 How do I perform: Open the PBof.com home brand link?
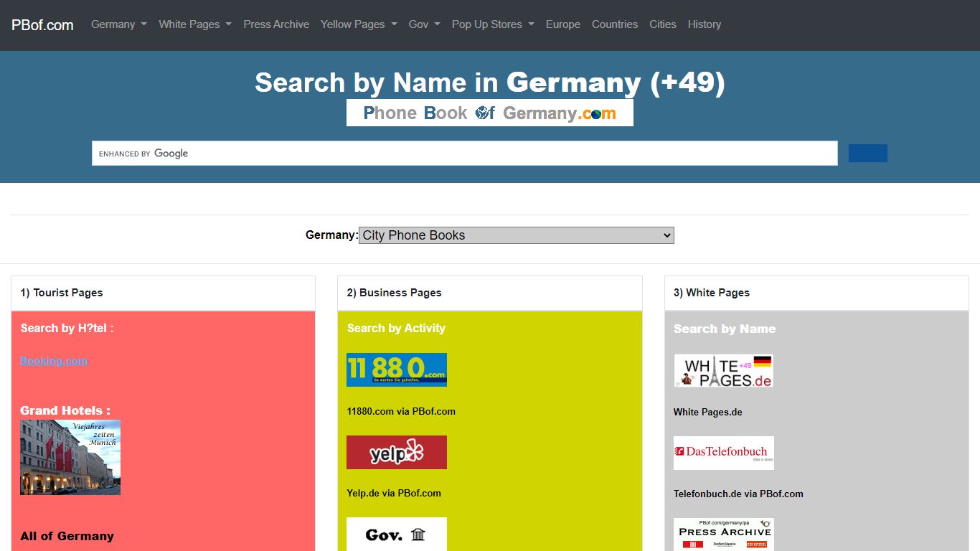pos(42,25)
